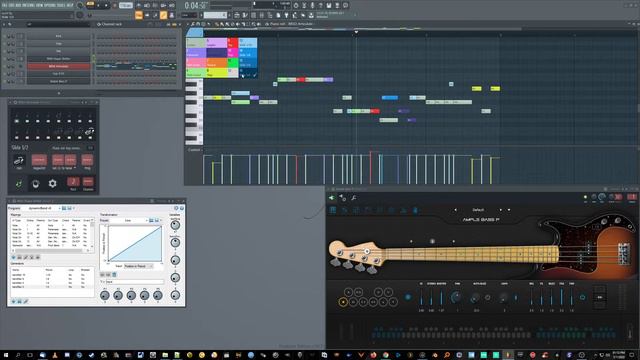The width and height of the screenshot is (640, 360).
Task: Pick the magenta note color swatch
Action: (232, 53)
